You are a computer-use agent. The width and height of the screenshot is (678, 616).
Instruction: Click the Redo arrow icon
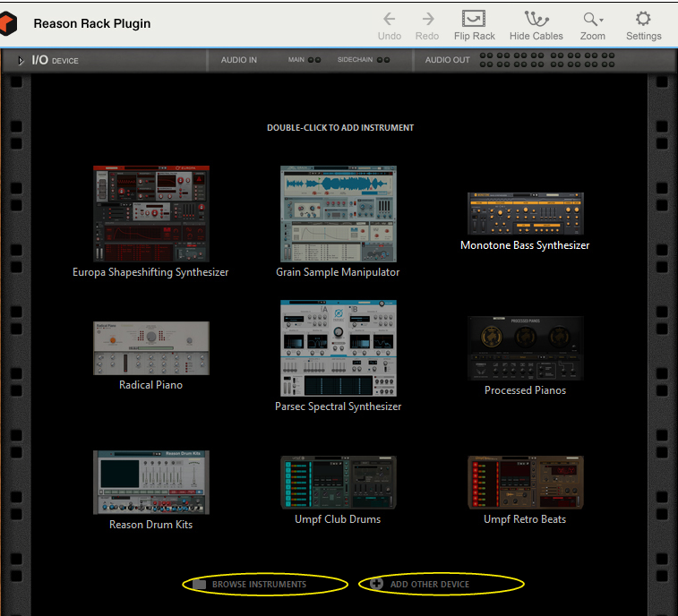[x=427, y=19]
